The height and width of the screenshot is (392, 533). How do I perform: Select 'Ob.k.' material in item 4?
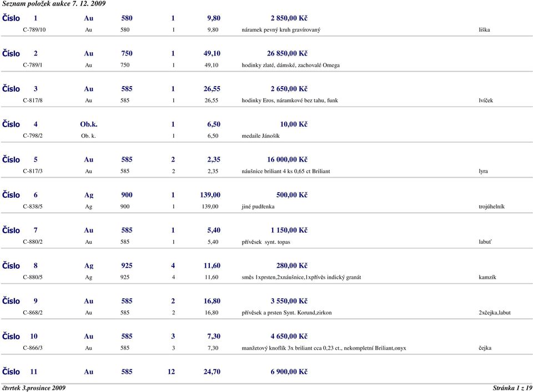coord(89,124)
